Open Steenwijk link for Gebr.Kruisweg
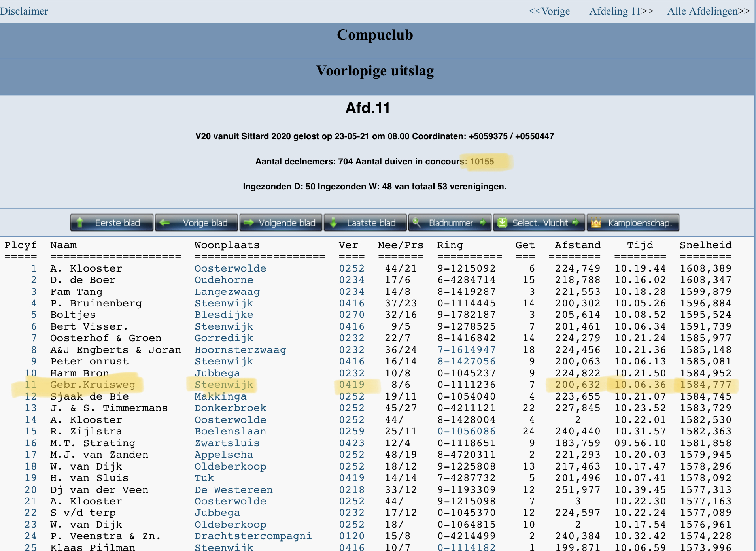This screenshot has width=756, height=551. [x=224, y=385]
